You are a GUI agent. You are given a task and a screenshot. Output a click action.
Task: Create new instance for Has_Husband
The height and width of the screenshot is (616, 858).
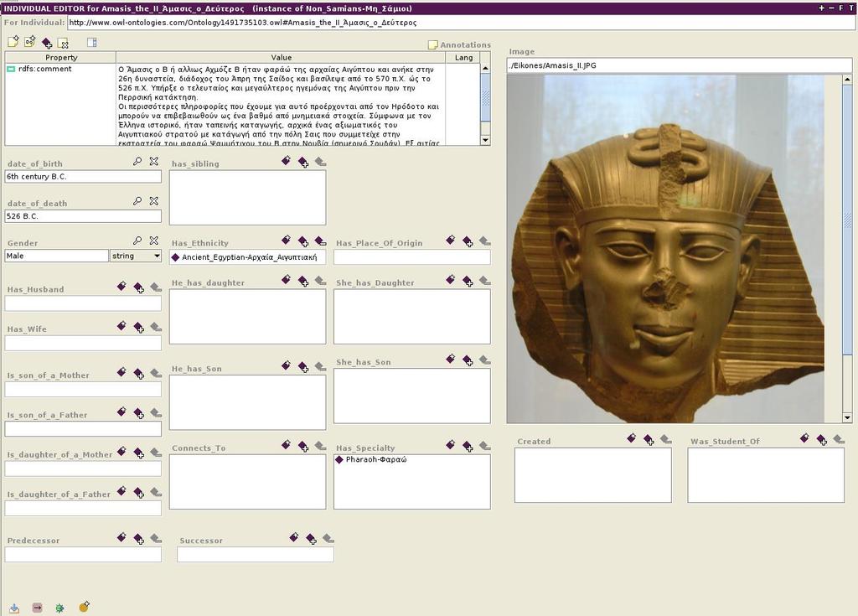pos(122,287)
